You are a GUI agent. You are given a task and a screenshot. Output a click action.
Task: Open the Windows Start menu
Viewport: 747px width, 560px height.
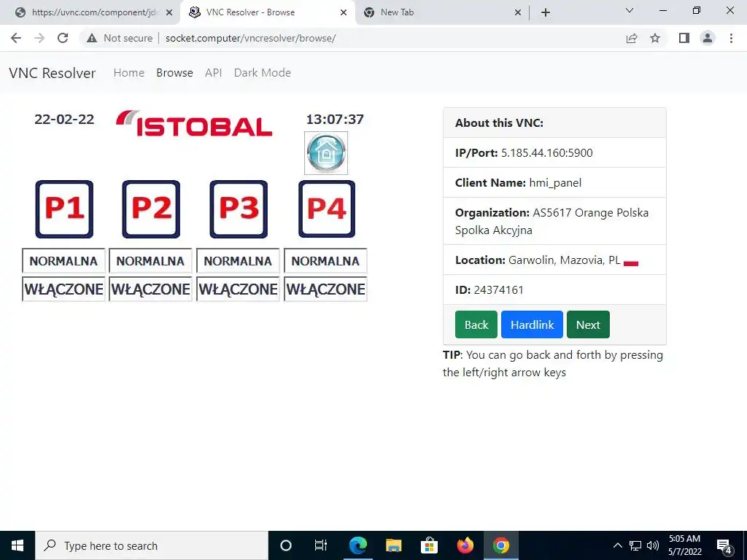click(x=18, y=545)
